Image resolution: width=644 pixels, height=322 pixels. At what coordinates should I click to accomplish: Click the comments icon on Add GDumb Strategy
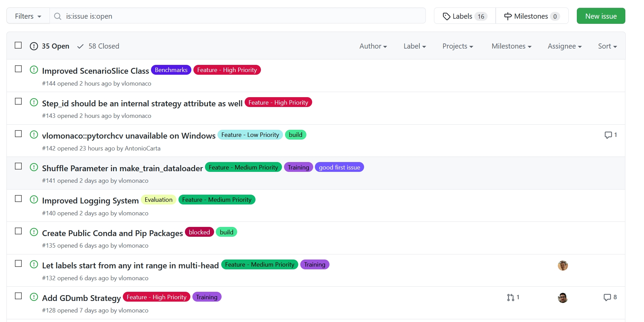[x=607, y=298]
